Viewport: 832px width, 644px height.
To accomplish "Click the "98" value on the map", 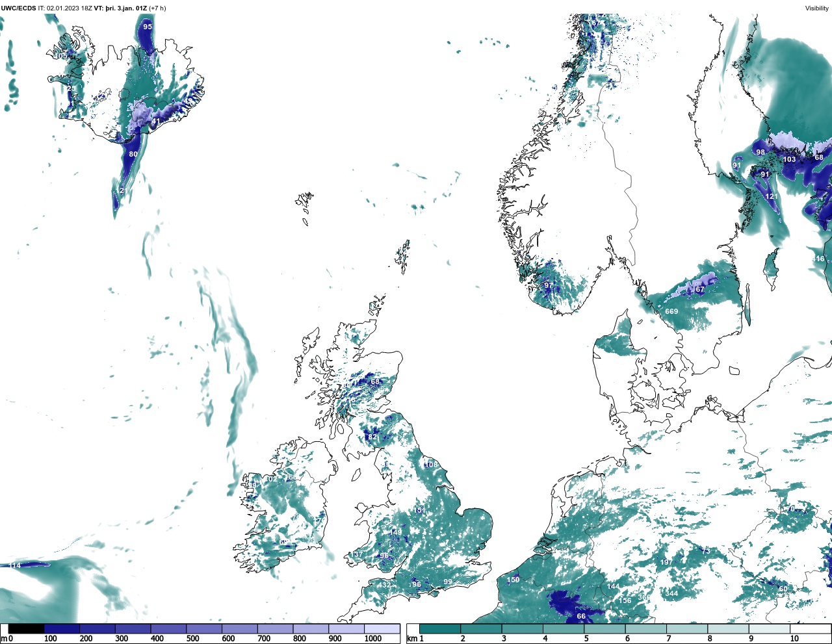I will (x=760, y=152).
